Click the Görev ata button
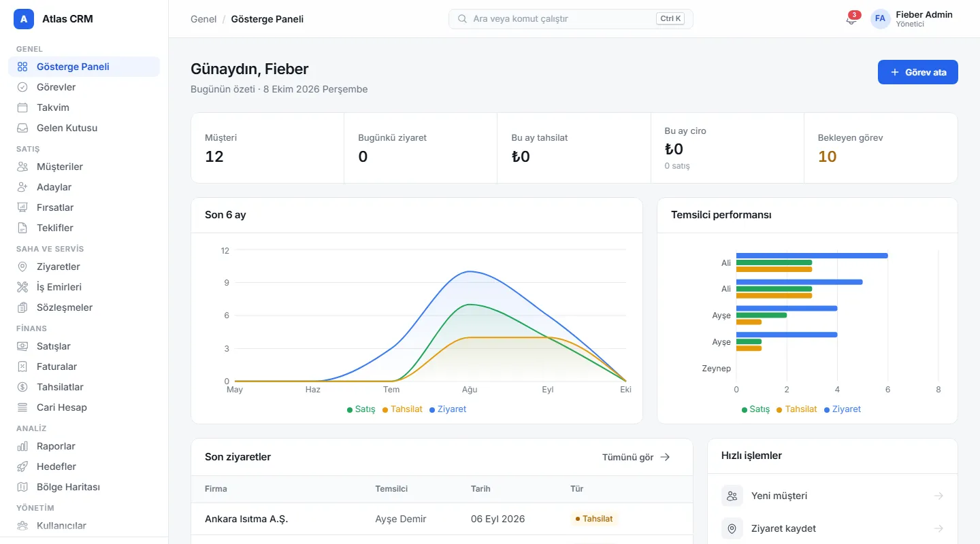Screen dimensions: 980x544 917,72
